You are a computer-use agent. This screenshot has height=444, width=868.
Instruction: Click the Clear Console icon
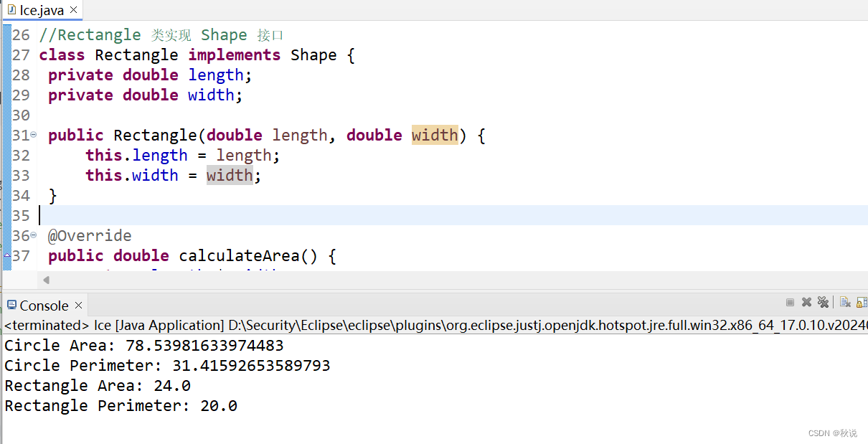pos(845,303)
